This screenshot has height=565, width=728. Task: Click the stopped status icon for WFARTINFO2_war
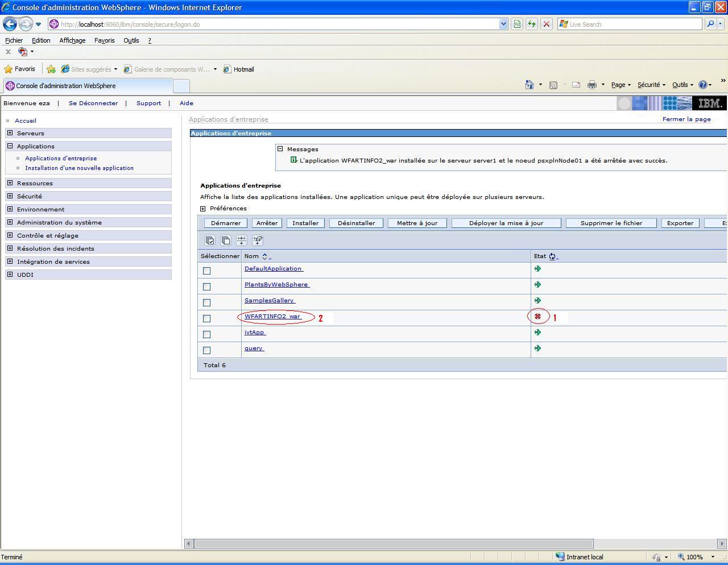pos(537,317)
